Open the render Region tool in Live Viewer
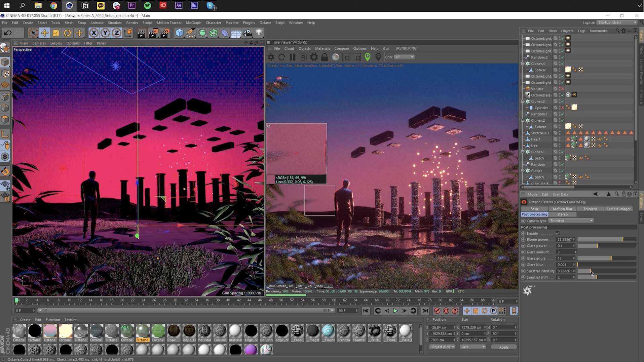The width and height of the screenshot is (644, 362). click(303, 57)
